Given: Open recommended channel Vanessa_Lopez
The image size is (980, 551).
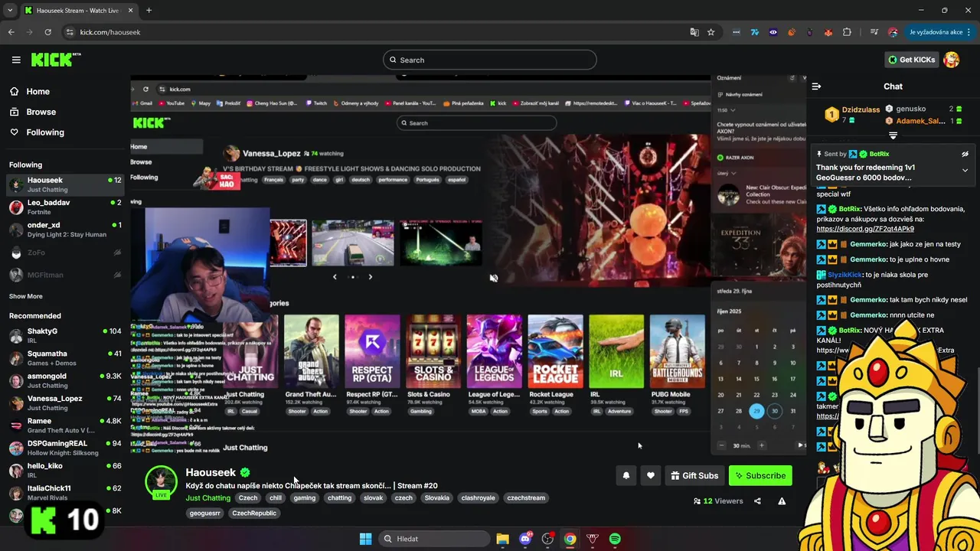Looking at the screenshot, I should point(65,403).
